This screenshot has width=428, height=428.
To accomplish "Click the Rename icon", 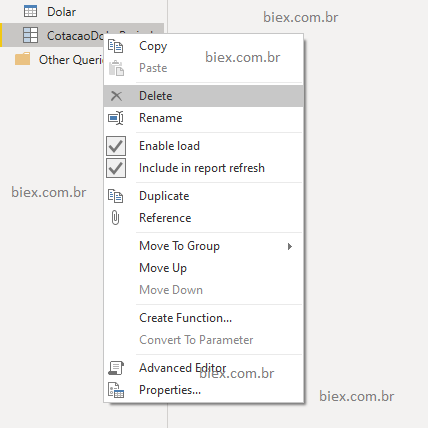I will (x=116, y=118).
